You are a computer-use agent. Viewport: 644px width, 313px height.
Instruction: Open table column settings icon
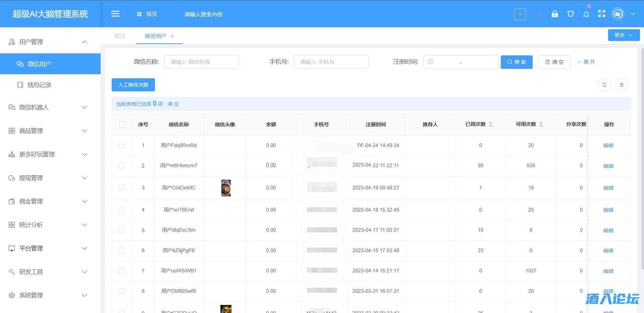(622, 85)
